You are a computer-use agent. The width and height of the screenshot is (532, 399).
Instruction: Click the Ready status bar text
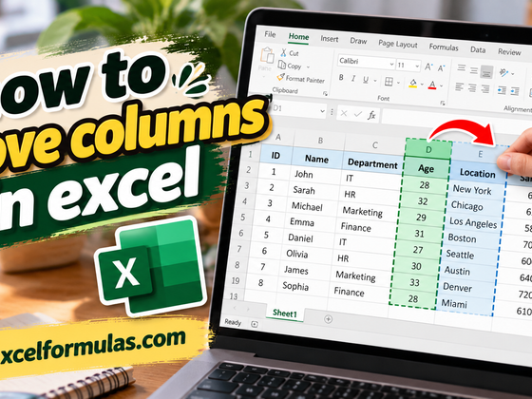click(x=233, y=322)
